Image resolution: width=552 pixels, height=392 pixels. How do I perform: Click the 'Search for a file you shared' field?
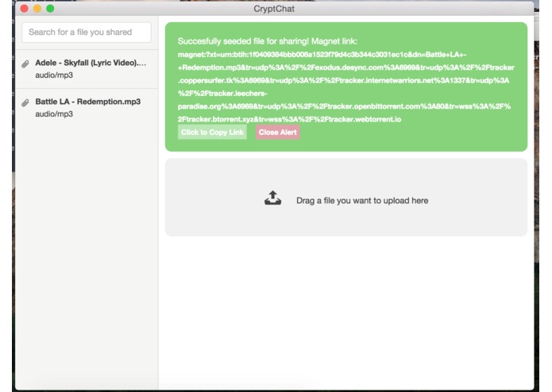pos(87,33)
